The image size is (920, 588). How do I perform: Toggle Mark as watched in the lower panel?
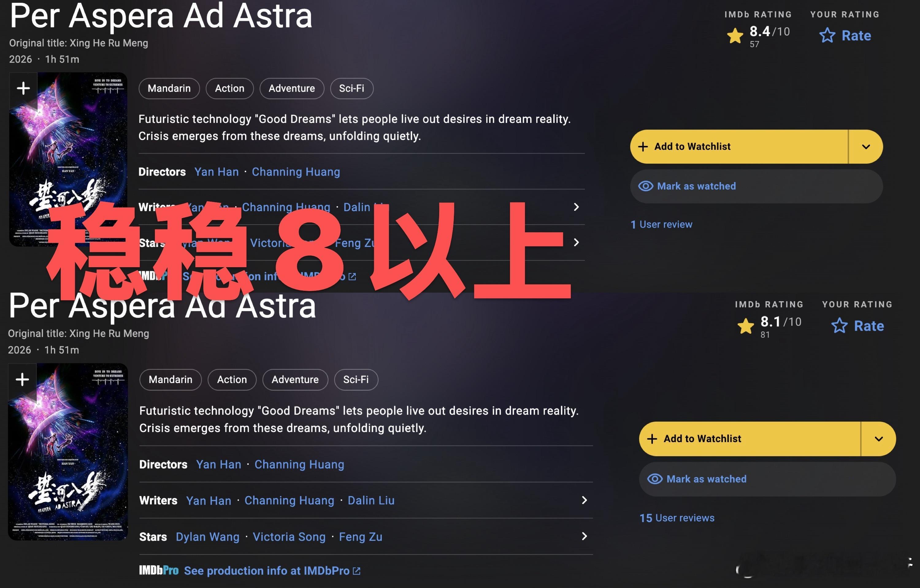coord(767,479)
